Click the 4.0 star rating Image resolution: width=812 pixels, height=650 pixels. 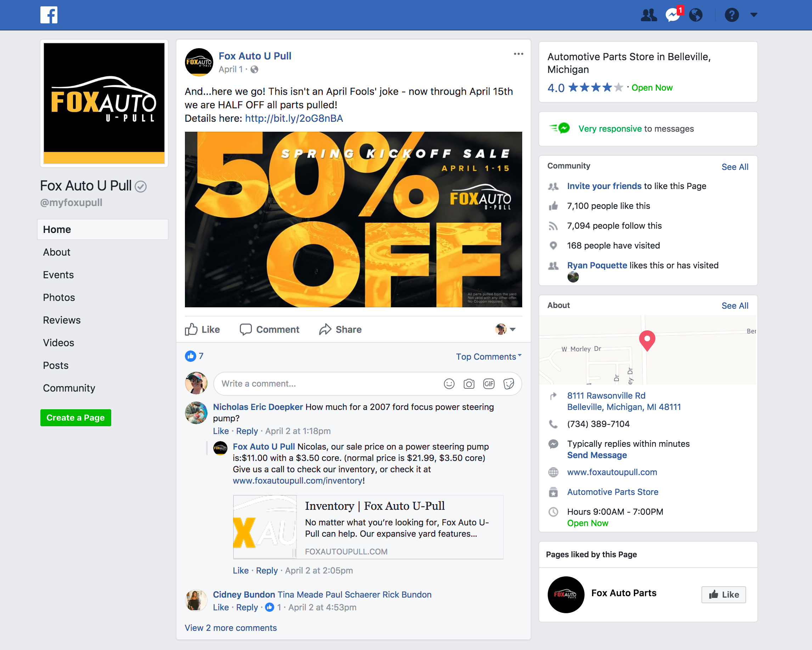(x=585, y=88)
